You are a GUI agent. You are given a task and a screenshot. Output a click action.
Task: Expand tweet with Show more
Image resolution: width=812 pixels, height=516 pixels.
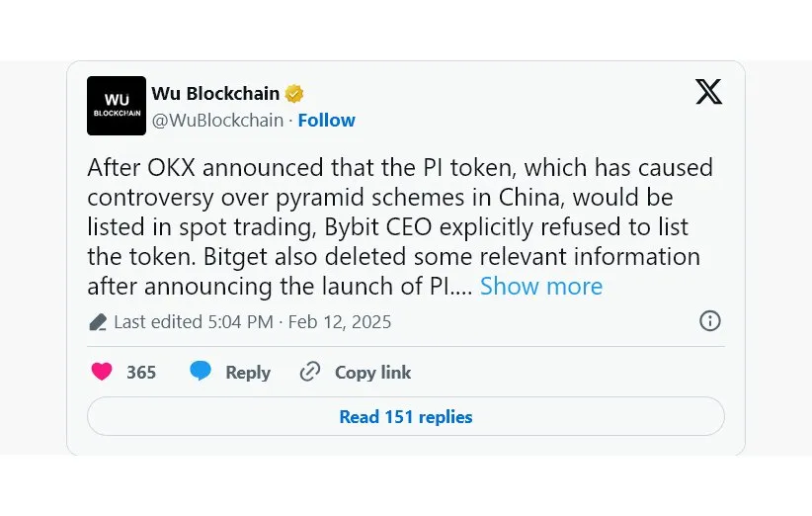coord(540,287)
